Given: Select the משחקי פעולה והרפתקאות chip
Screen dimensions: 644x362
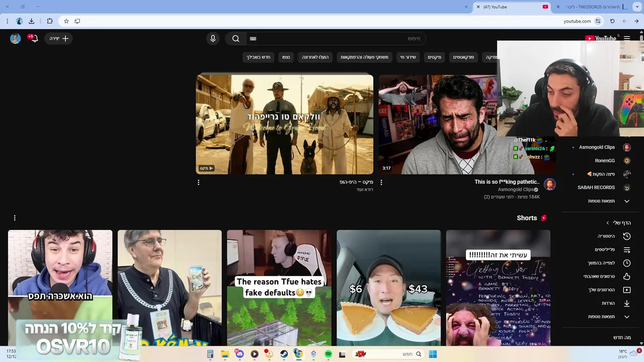Looking at the screenshot, I should click(364, 57).
